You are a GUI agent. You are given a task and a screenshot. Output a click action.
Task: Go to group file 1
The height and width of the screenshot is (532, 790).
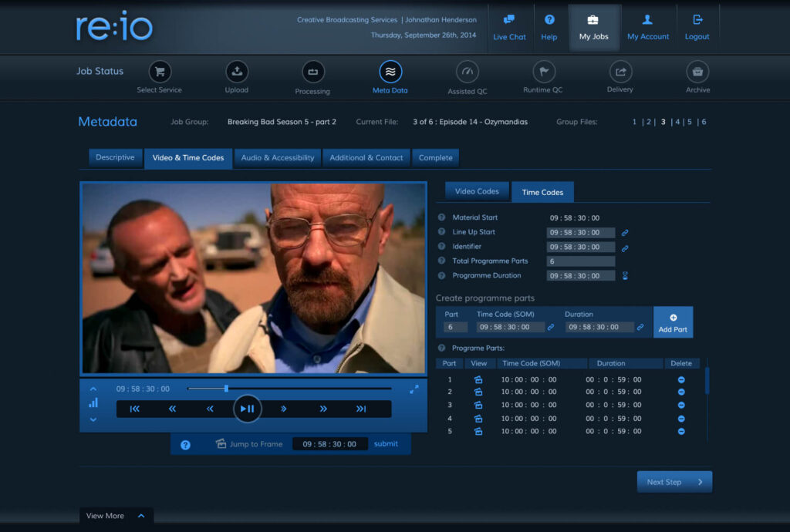634,122
